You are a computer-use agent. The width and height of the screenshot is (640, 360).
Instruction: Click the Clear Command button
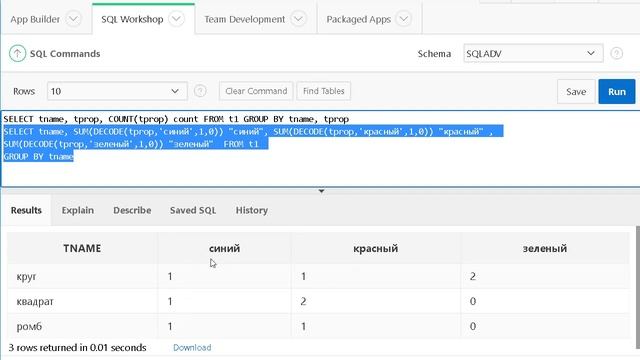point(256,91)
